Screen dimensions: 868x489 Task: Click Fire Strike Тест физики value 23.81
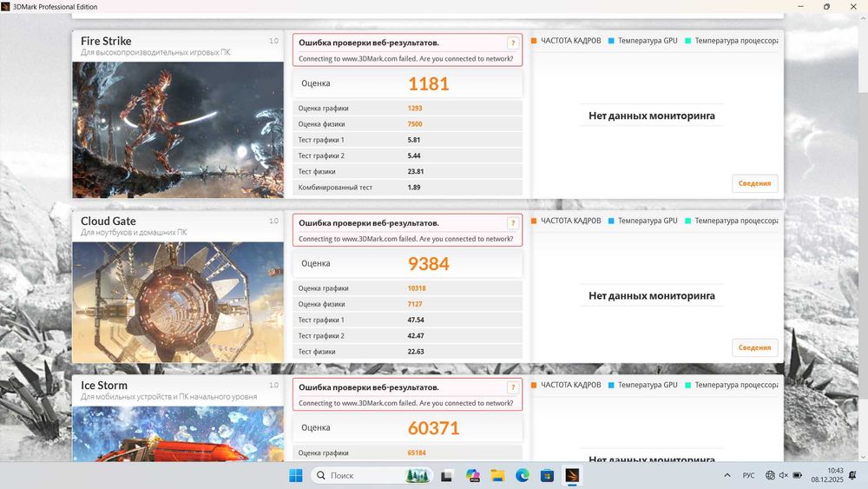point(416,172)
